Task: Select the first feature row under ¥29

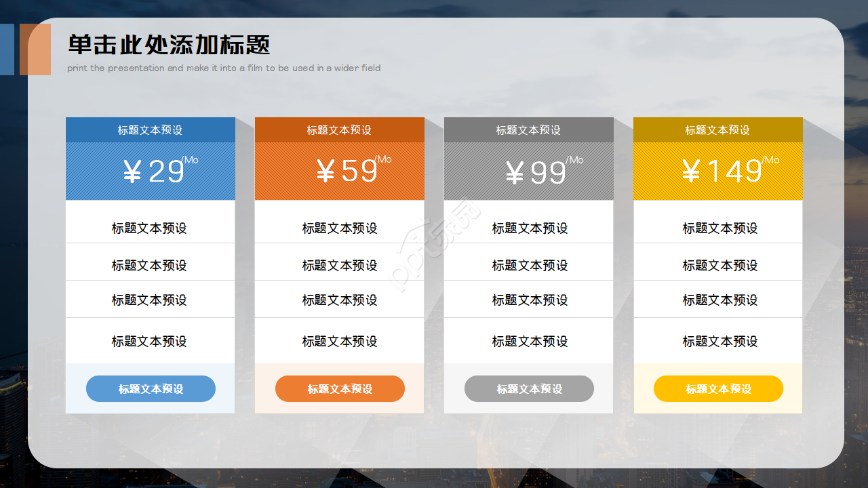Action: [x=150, y=228]
